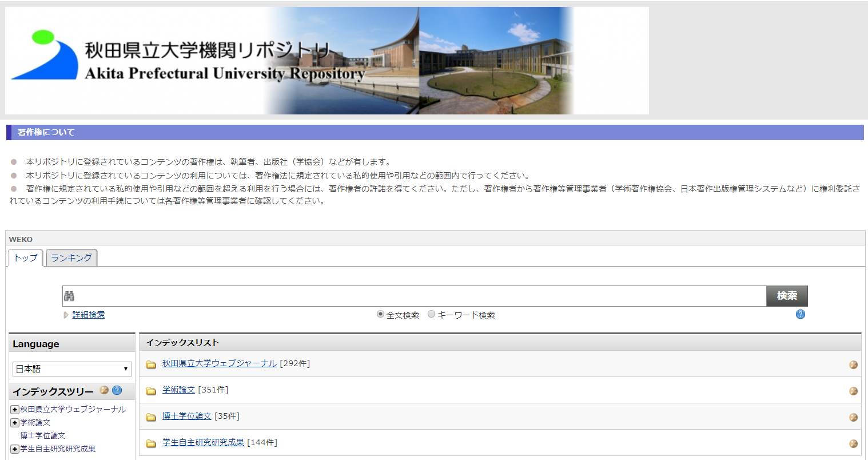
Task: Click round icon at right of 学術論文 row
Action: tap(853, 391)
